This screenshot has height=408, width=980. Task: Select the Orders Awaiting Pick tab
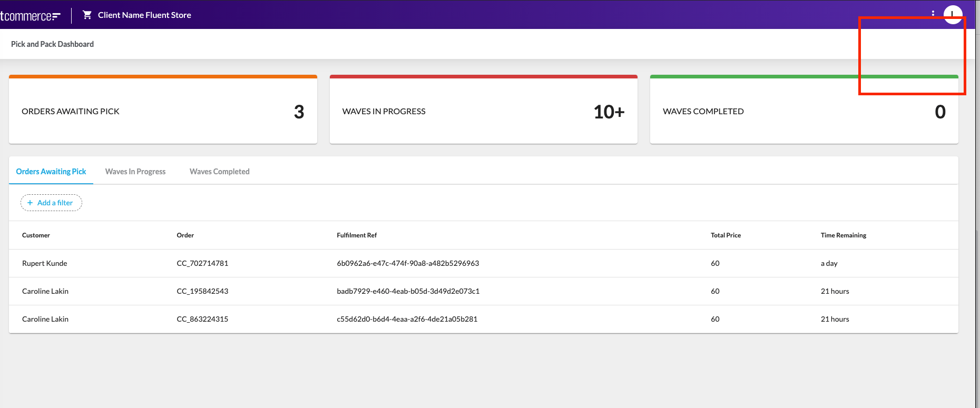click(x=51, y=172)
